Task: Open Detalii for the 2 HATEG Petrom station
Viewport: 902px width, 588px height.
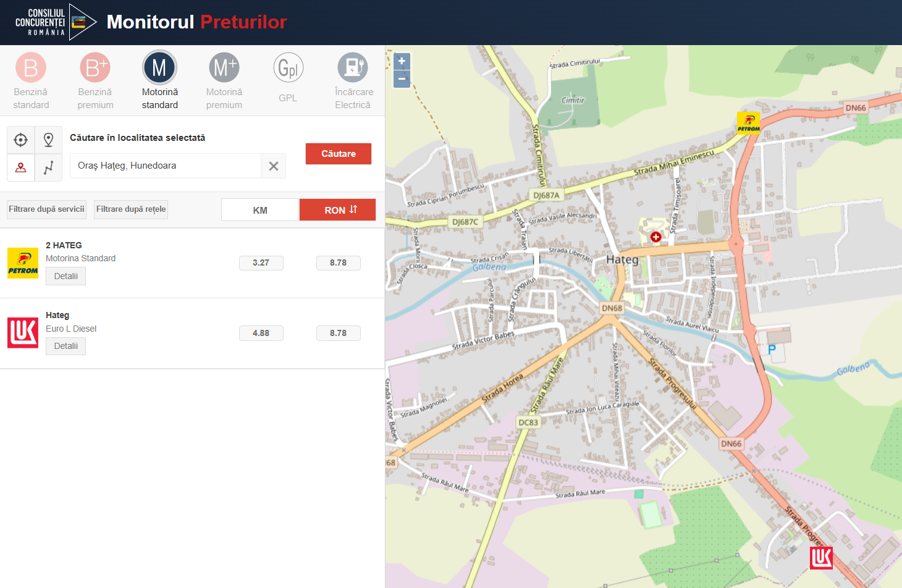Action: [65, 276]
